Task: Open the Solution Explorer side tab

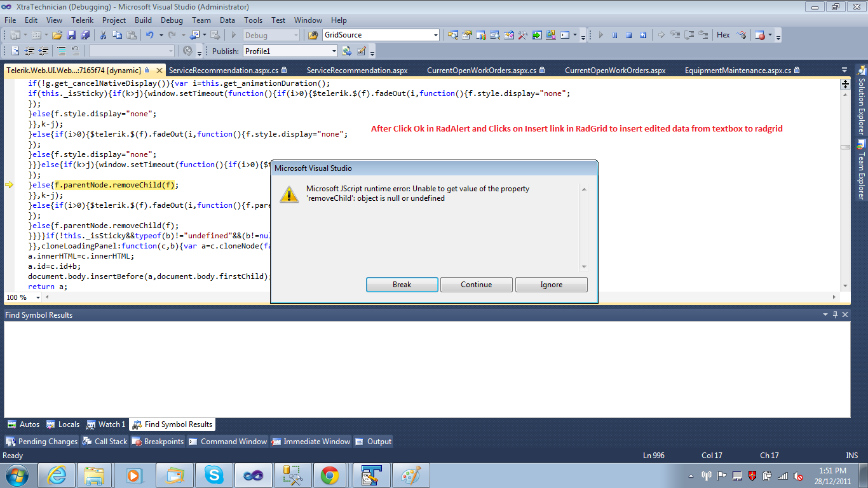Action: coord(861,99)
